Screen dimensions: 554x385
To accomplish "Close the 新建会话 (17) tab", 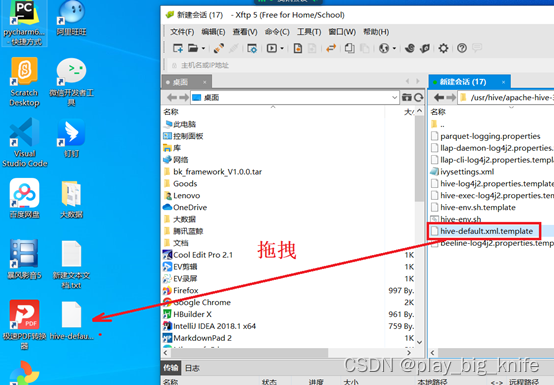I will (503, 82).
